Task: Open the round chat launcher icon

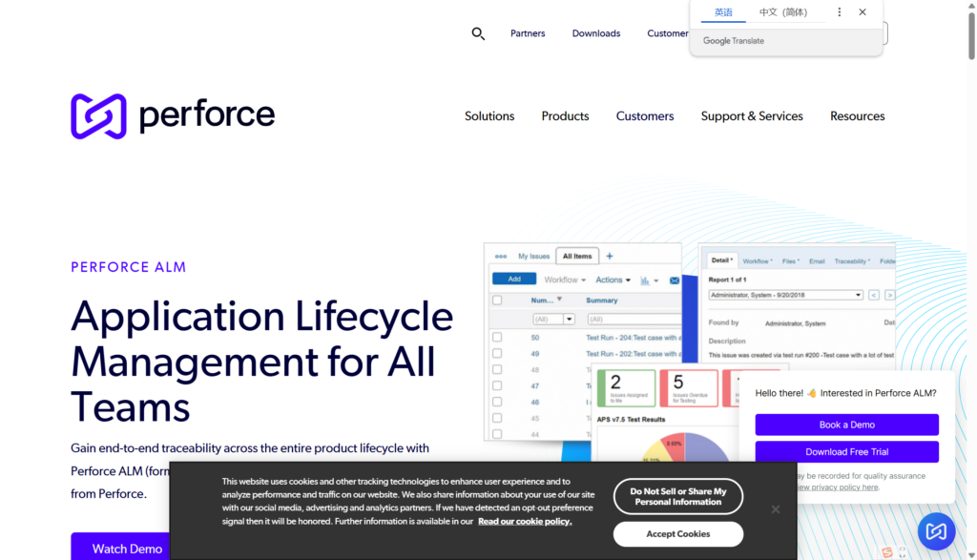Action: (x=936, y=531)
